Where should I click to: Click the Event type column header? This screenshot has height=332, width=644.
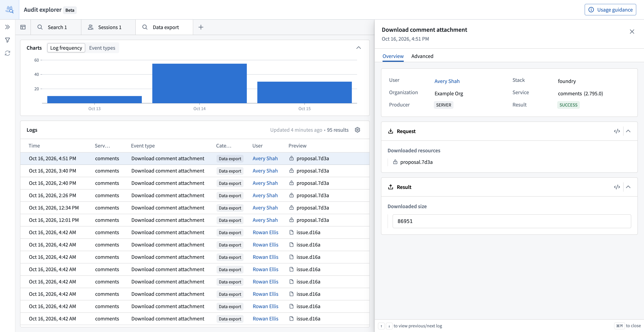143,146
